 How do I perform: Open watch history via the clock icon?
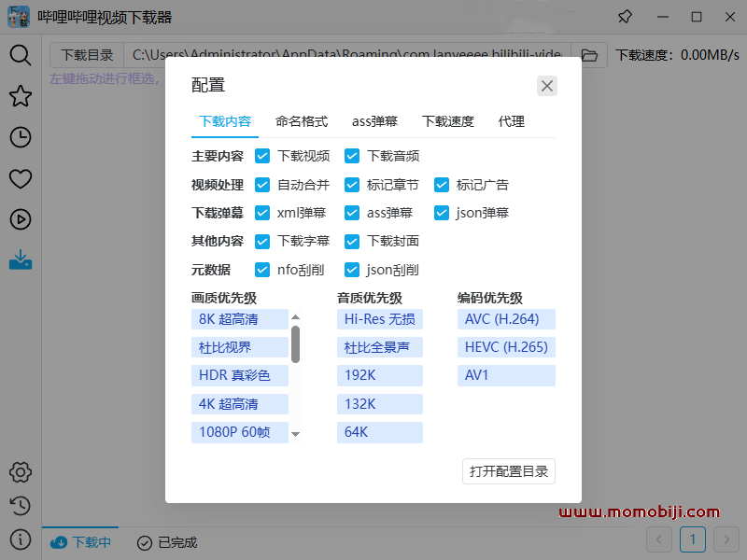[20, 137]
